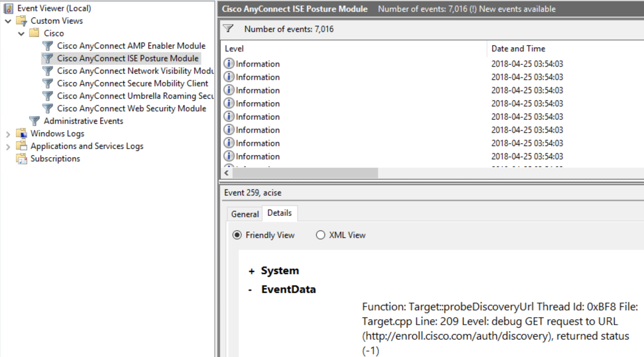Open Cisco AnyConnect Secure Mobility Client view

click(133, 84)
